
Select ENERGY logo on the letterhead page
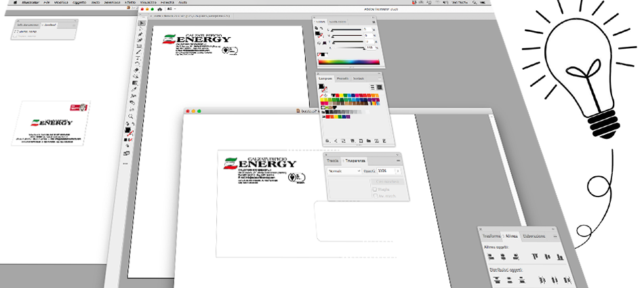pos(196,39)
